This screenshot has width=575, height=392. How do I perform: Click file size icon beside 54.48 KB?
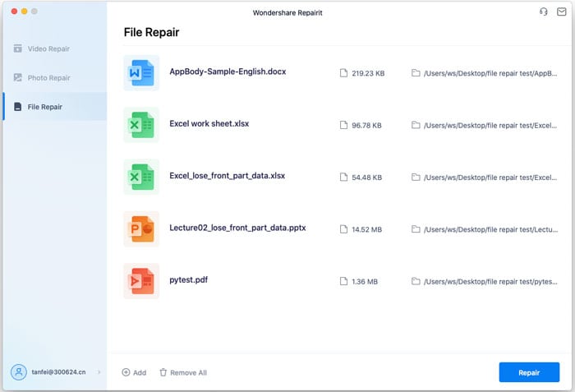click(343, 178)
